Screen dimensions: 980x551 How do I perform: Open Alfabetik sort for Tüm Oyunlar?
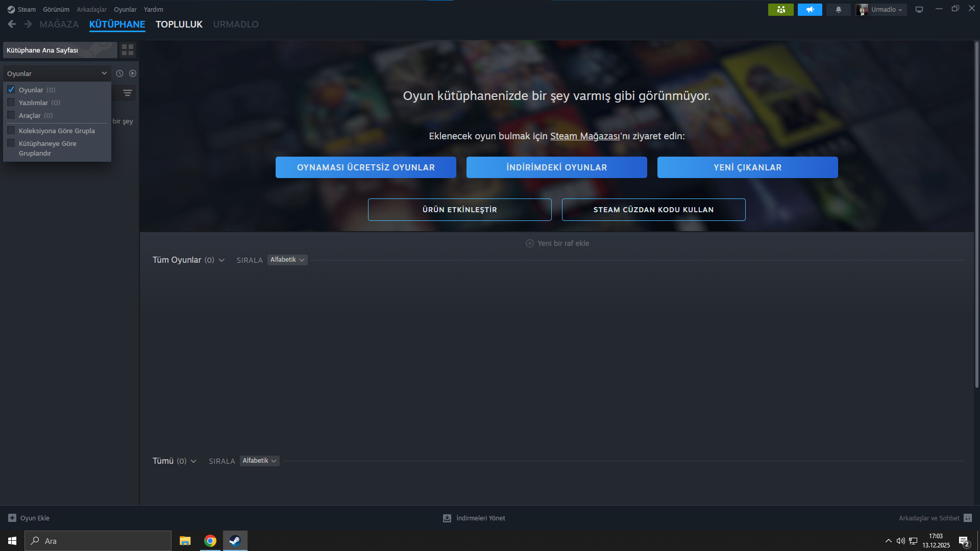coord(287,260)
